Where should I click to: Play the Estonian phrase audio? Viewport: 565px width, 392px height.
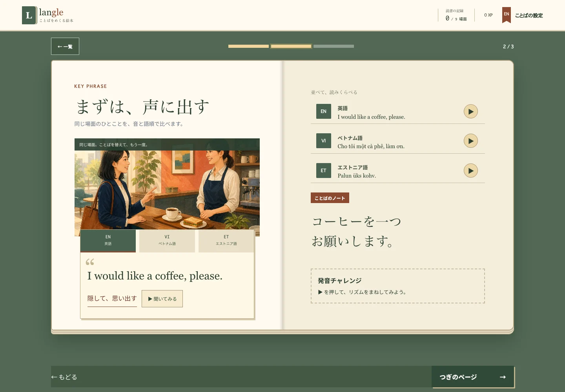click(470, 171)
